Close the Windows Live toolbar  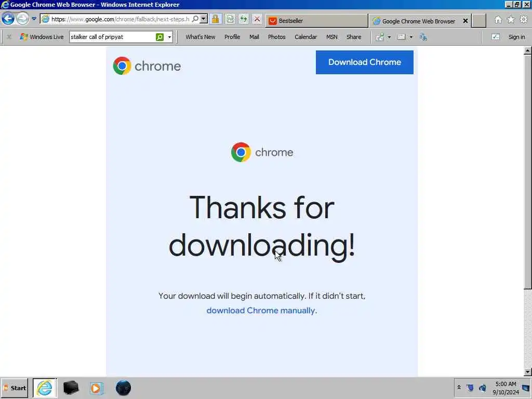9,37
